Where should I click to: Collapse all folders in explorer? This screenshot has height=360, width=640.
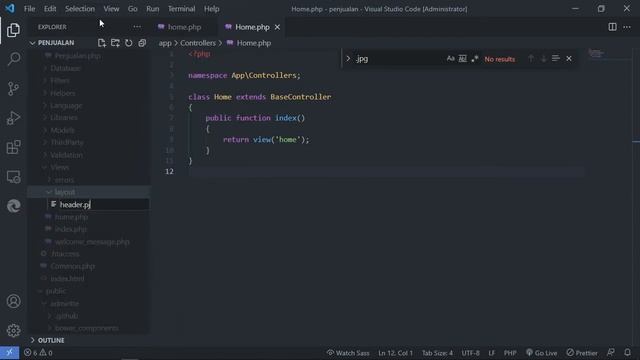pyautogui.click(x=142, y=43)
